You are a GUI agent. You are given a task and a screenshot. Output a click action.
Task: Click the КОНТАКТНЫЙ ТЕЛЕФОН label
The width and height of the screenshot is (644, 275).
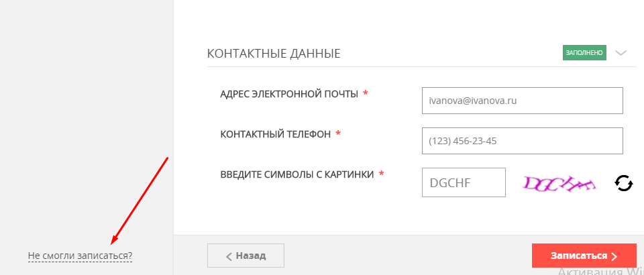pyautogui.click(x=275, y=134)
